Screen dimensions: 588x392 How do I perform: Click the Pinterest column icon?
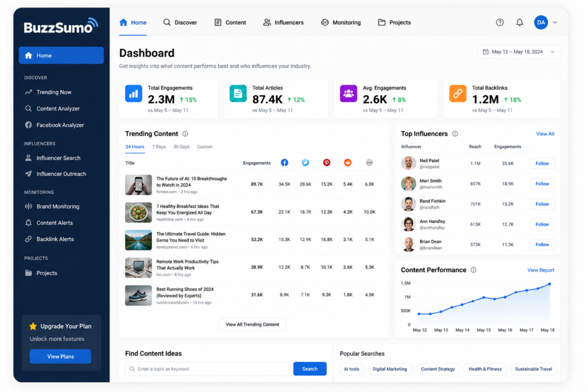(327, 162)
